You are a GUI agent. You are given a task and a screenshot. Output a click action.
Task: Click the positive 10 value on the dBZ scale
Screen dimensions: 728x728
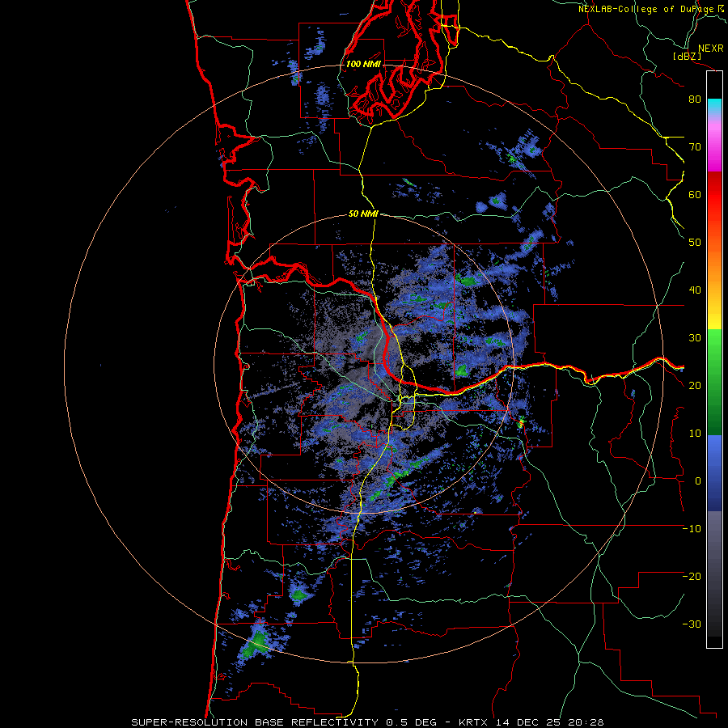pyautogui.click(x=695, y=434)
